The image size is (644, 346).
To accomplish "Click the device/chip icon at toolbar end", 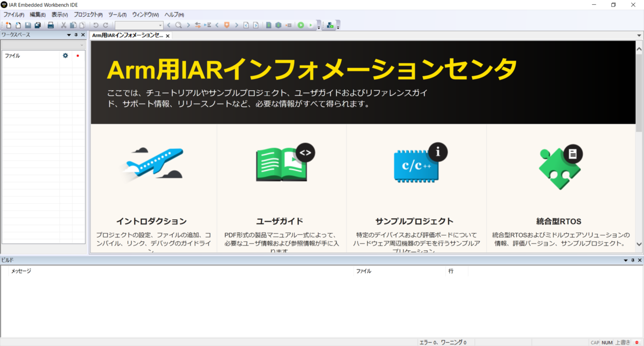I will tap(330, 25).
